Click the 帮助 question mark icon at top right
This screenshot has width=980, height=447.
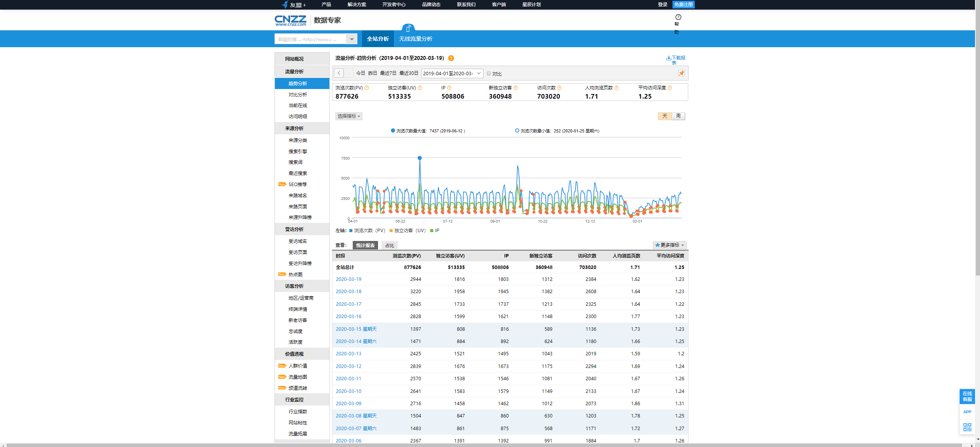tap(678, 17)
